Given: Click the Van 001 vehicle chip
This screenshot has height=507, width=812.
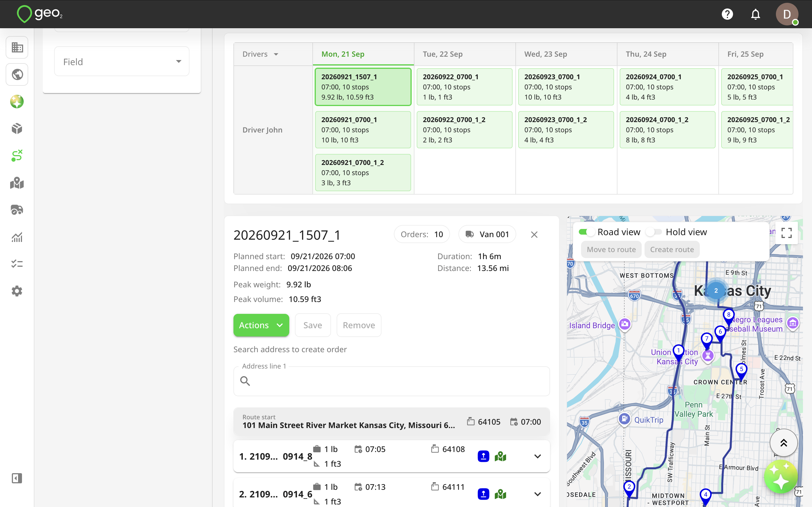Looking at the screenshot, I should tap(487, 234).
